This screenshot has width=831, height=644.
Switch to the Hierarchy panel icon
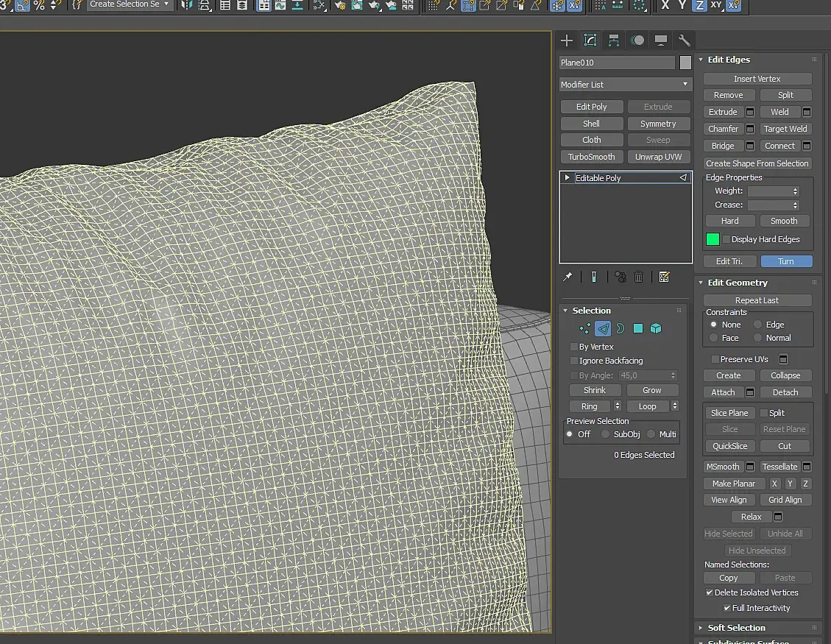tap(614, 40)
